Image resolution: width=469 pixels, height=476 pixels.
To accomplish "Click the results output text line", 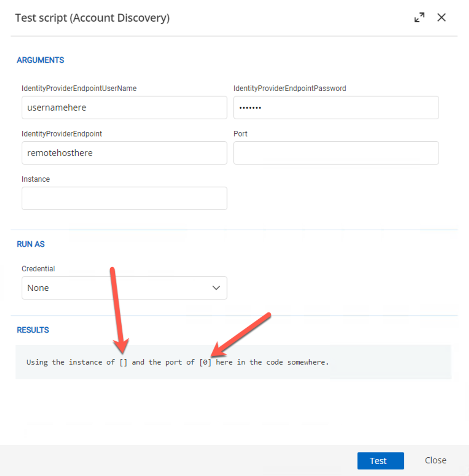I will tap(178, 362).
